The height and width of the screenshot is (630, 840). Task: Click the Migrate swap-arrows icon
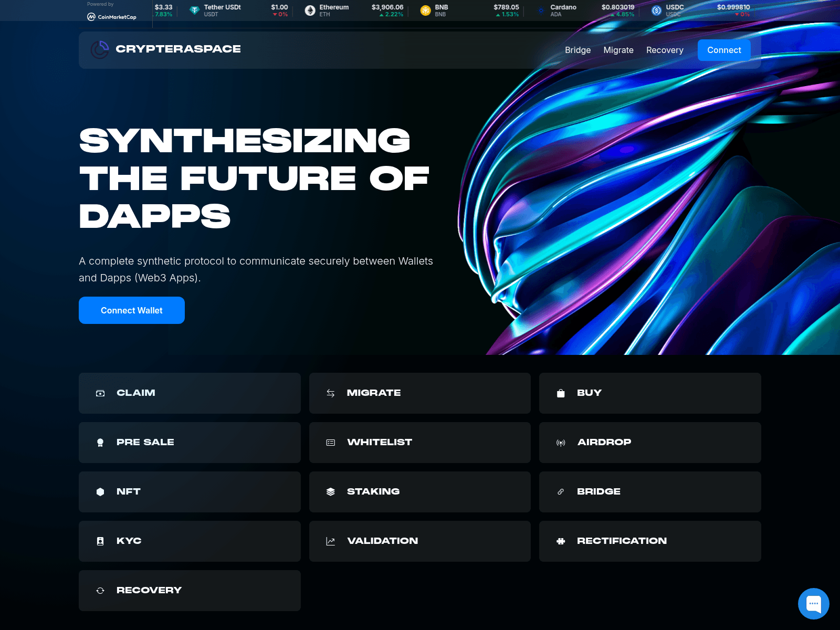pos(330,393)
